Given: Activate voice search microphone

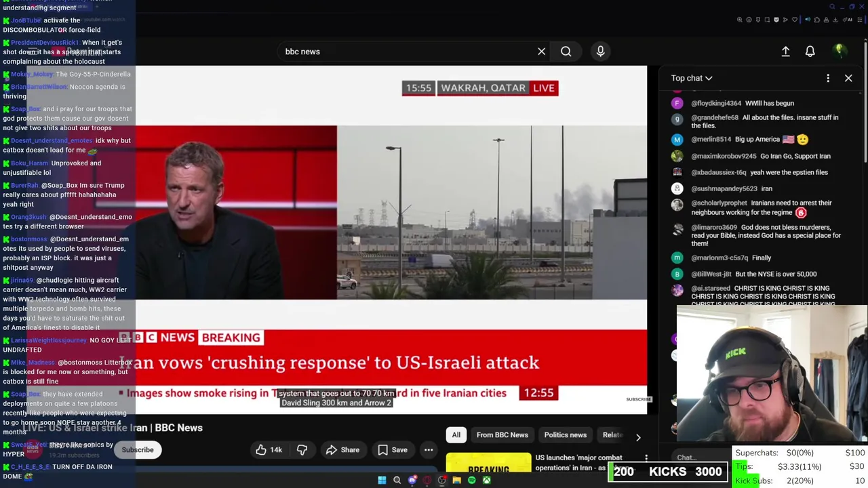Looking at the screenshot, I should coord(600,52).
